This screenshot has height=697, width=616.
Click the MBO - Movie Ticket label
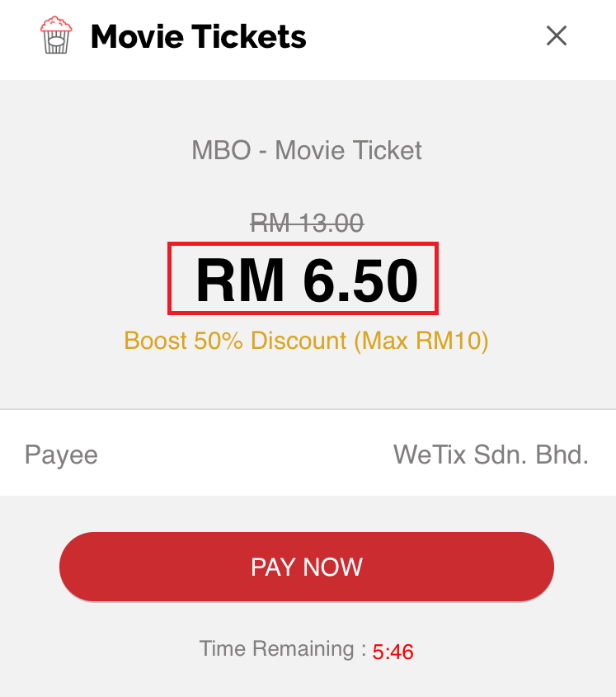point(307,150)
